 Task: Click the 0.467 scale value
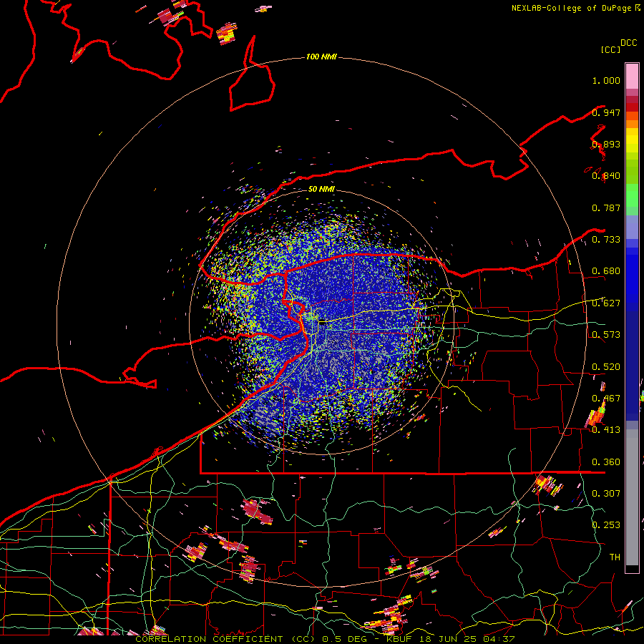(x=606, y=399)
